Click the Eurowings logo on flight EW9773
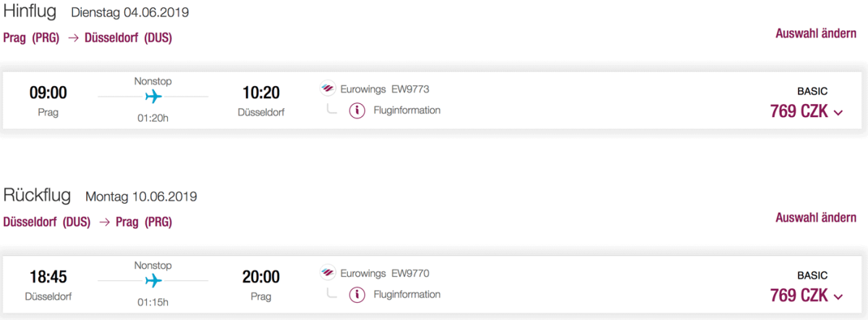 tap(328, 90)
